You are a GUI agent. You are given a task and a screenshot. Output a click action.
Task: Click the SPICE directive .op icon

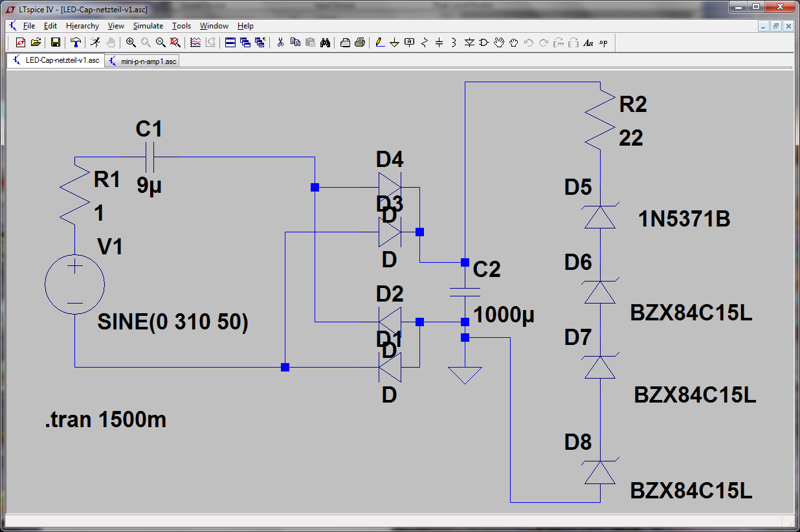(603, 43)
